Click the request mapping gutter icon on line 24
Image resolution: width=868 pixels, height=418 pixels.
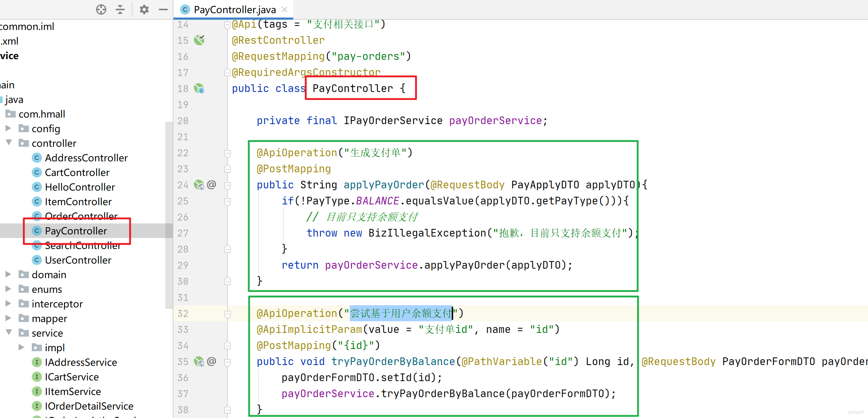(x=199, y=185)
